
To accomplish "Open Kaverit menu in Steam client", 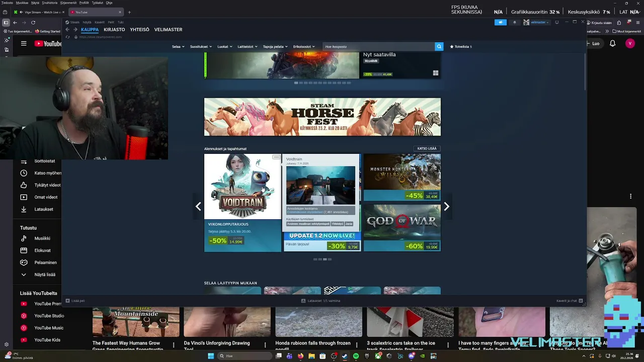I will (x=100, y=22).
